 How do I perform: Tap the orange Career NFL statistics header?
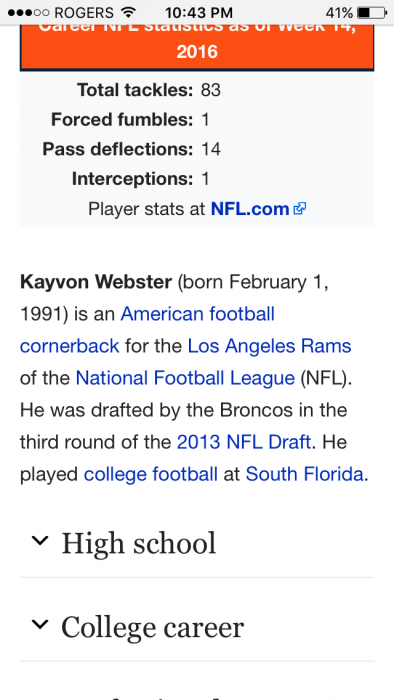pos(197,48)
